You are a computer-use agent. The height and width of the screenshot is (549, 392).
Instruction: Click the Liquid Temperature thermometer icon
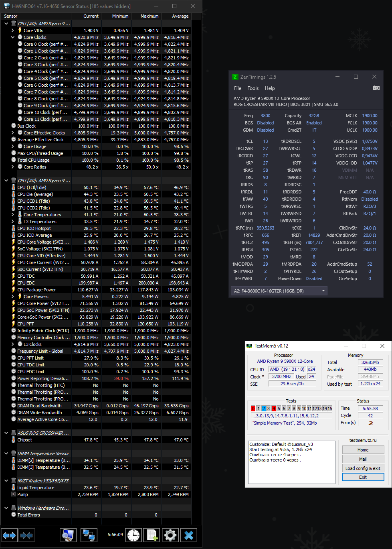[14, 488]
